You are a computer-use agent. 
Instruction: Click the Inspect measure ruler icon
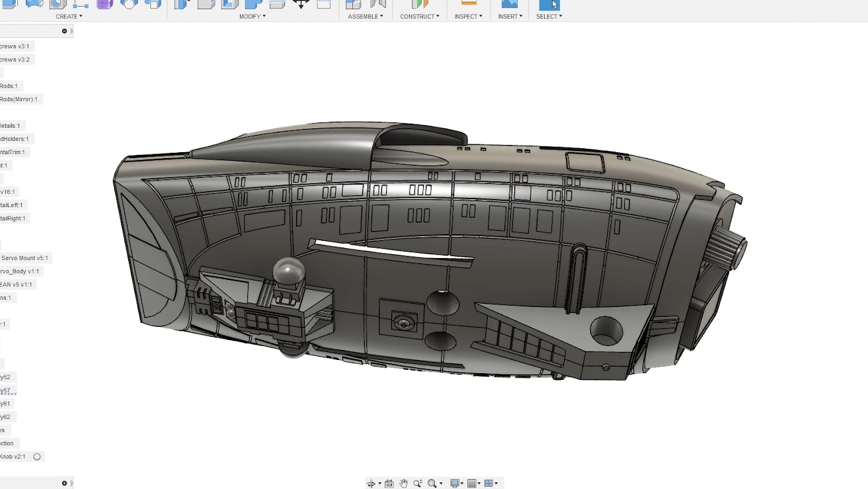click(469, 3)
